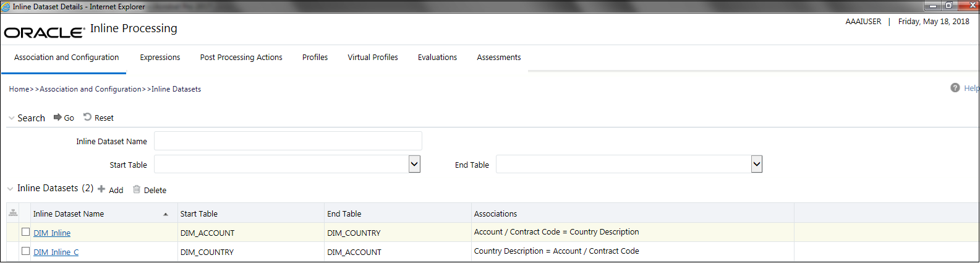Click the hierarchy icon in table header
980x263 pixels.
[13, 213]
